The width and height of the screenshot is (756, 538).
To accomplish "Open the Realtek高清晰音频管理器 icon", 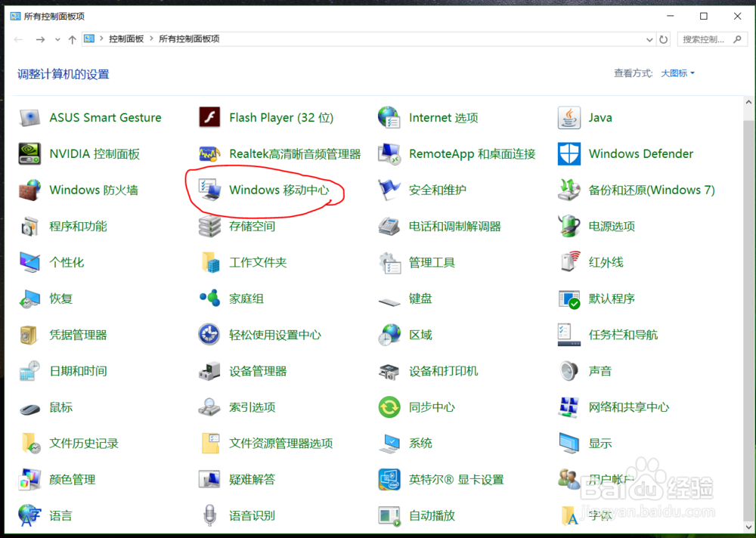I will coord(209,154).
